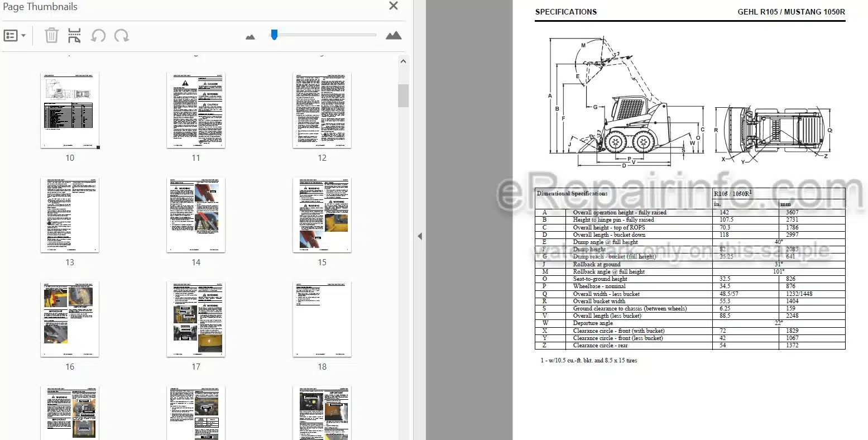Screen dimensions: 868x440
Task: Click the value '1232/1448' in mm column
Action: click(799, 294)
